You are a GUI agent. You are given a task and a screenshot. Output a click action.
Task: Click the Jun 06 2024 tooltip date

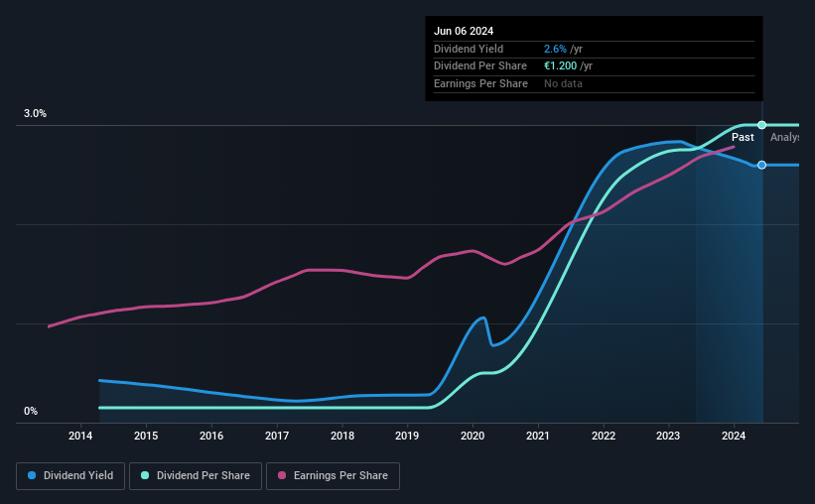tap(464, 31)
